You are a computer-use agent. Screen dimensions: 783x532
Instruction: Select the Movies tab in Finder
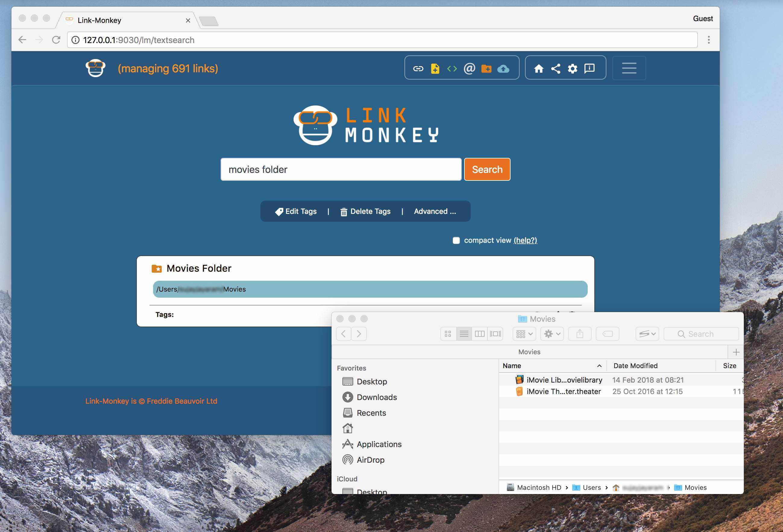point(529,352)
